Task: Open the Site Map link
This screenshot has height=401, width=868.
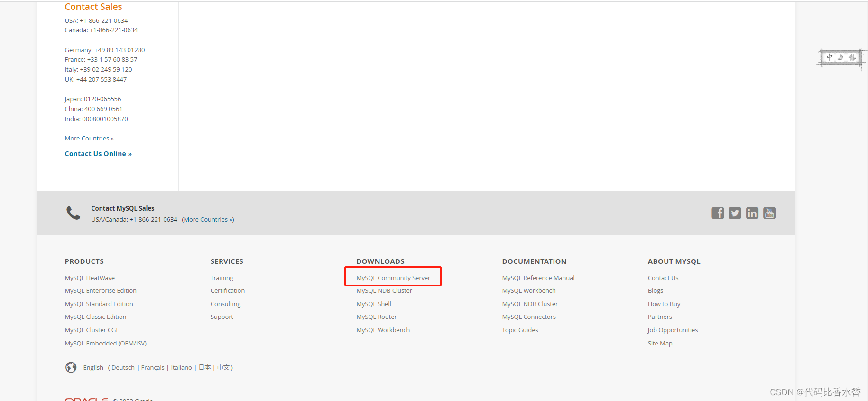Action: (x=660, y=344)
